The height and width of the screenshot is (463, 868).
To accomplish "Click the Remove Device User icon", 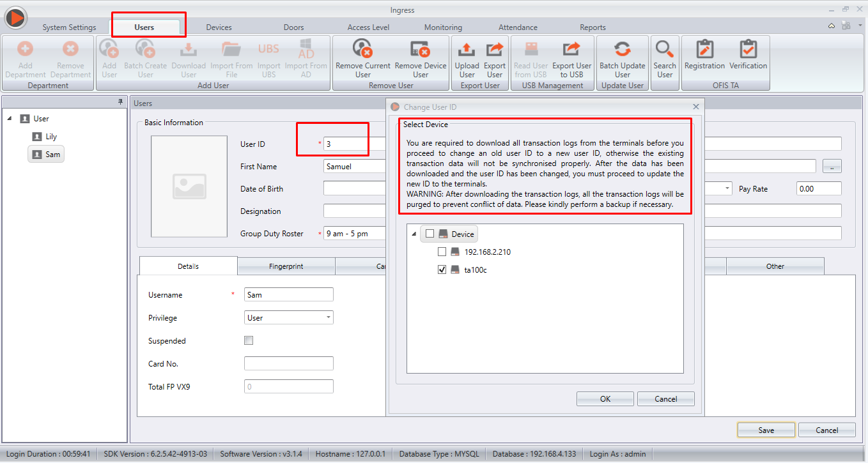I will click(421, 49).
